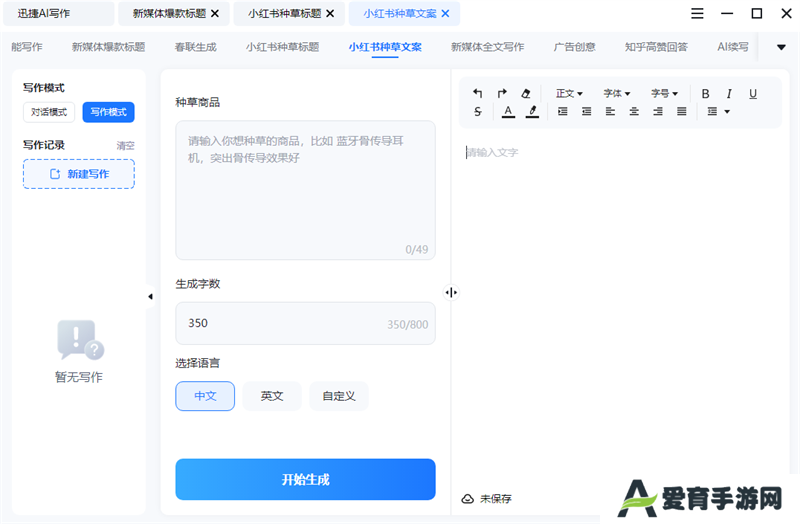The image size is (800, 524).
Task: Maximize the application window
Action: click(757, 13)
